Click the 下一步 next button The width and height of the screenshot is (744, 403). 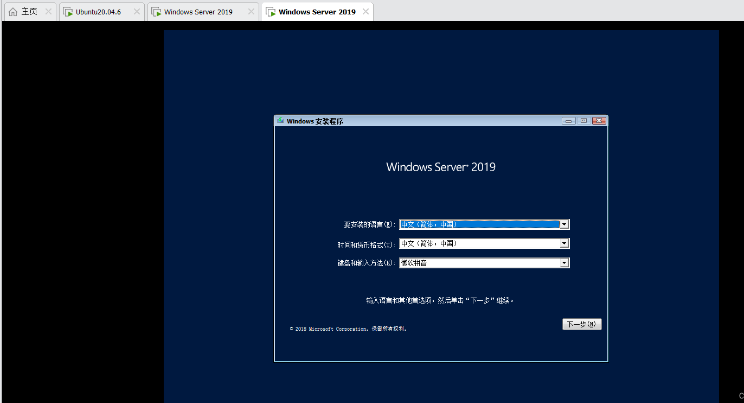[582, 324]
